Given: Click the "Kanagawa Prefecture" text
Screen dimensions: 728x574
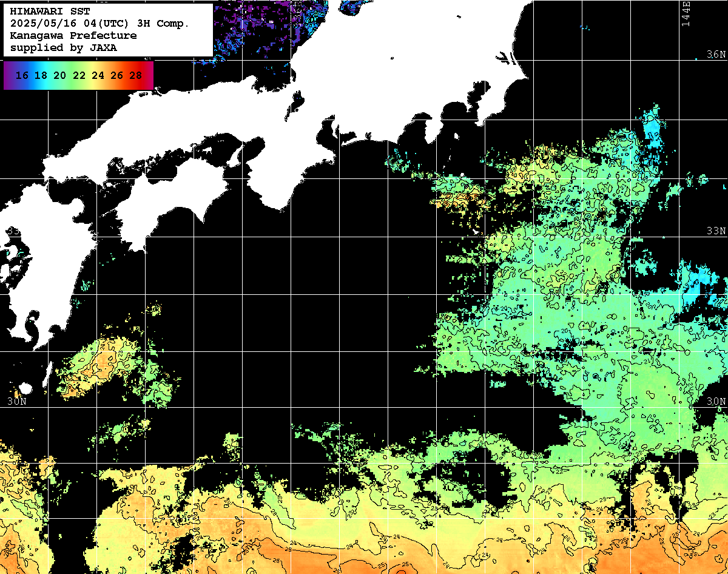Looking at the screenshot, I should point(73,36).
